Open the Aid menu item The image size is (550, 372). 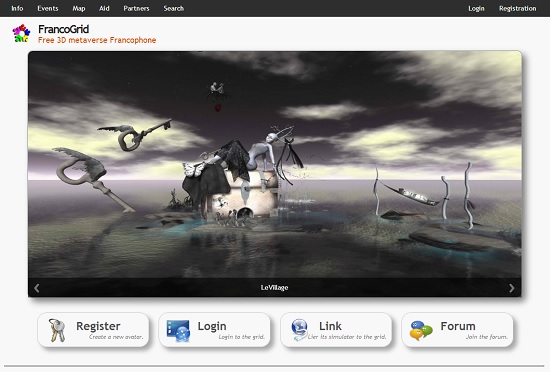pyautogui.click(x=104, y=8)
